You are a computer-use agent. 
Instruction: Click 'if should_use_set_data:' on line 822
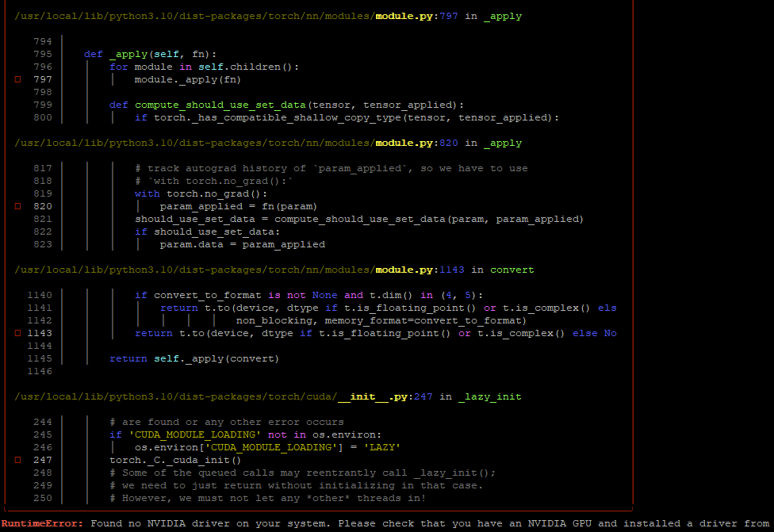(207, 232)
